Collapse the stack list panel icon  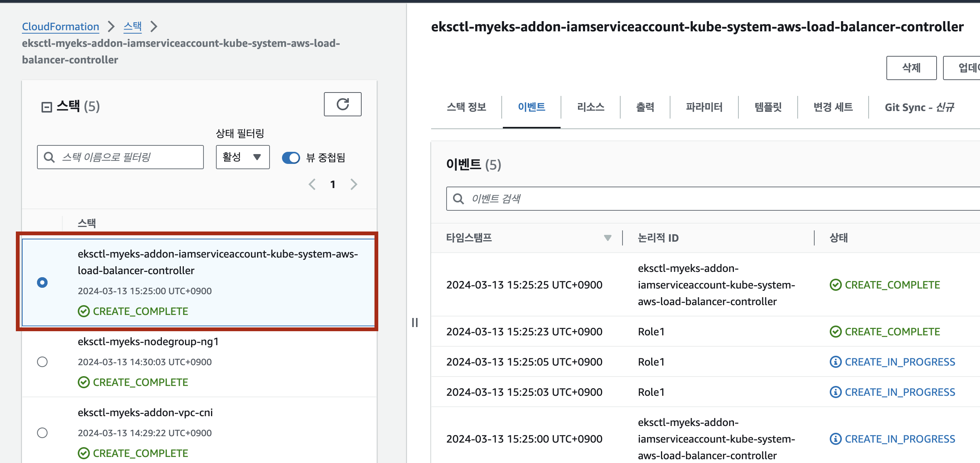(46, 107)
